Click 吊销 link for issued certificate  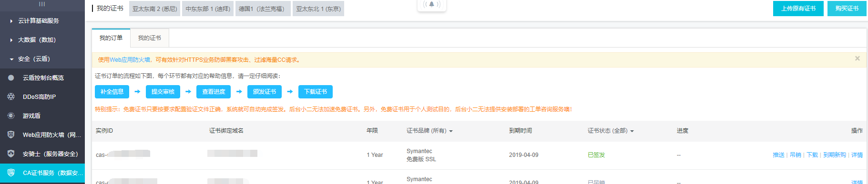[796, 155]
